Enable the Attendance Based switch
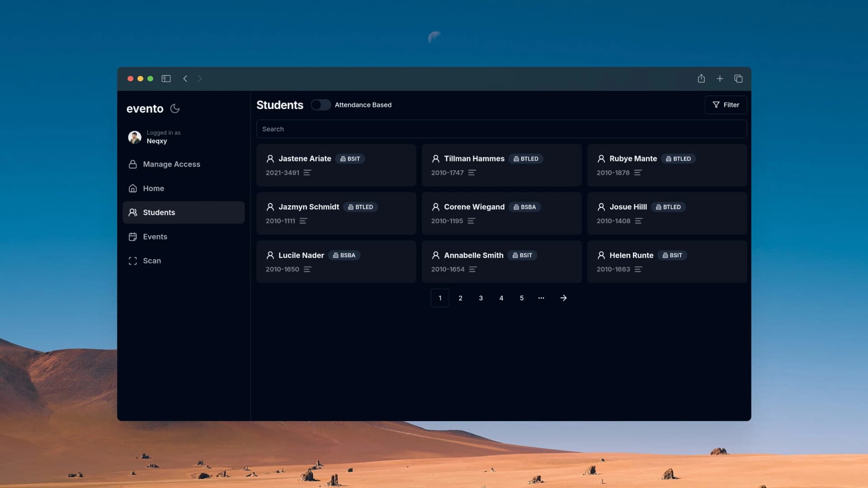868x488 pixels. click(x=321, y=105)
